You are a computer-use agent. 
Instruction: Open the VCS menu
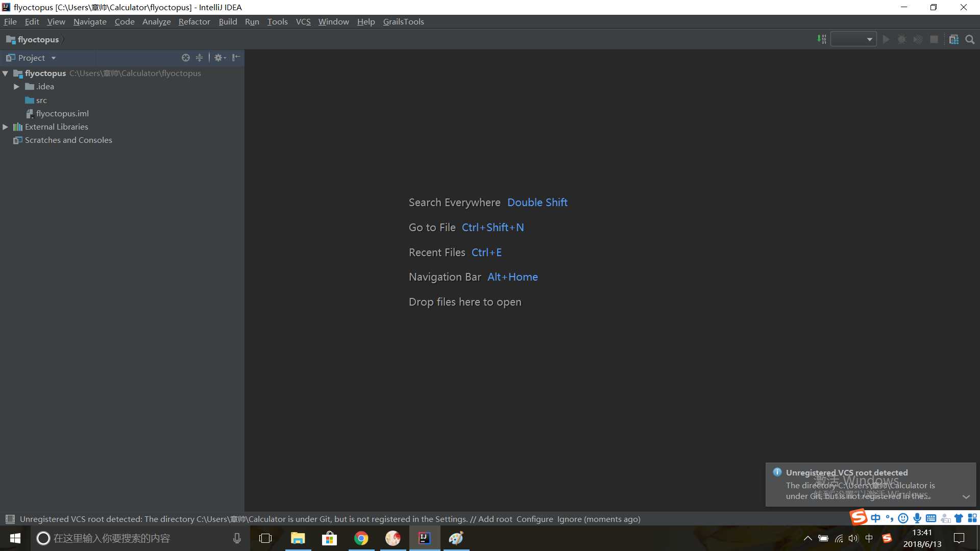[x=303, y=21]
